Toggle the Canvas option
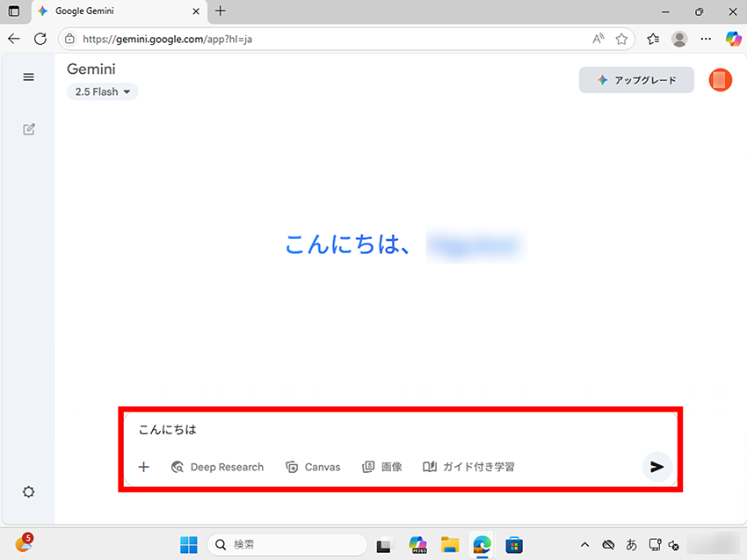This screenshot has height=560, width=747. click(x=313, y=467)
